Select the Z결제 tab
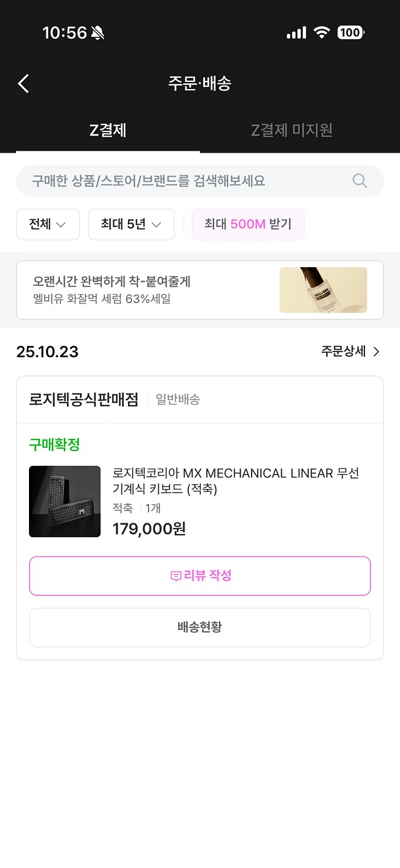 tap(107, 130)
